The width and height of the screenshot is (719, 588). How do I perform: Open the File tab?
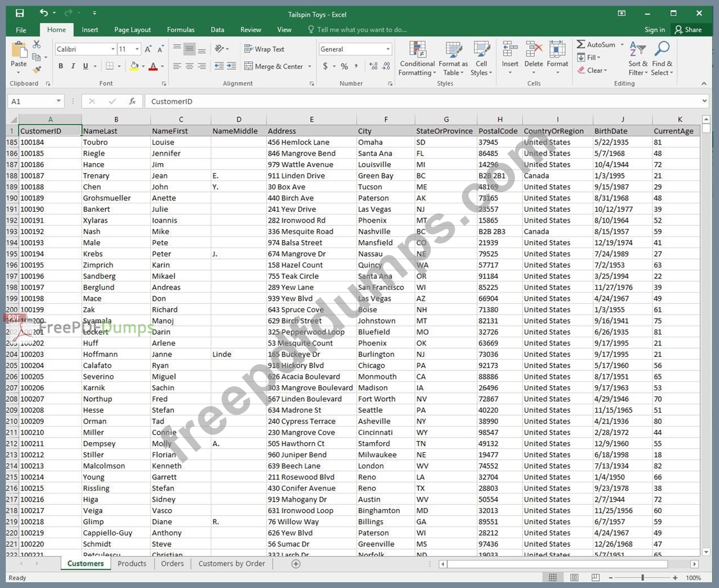coord(21,30)
